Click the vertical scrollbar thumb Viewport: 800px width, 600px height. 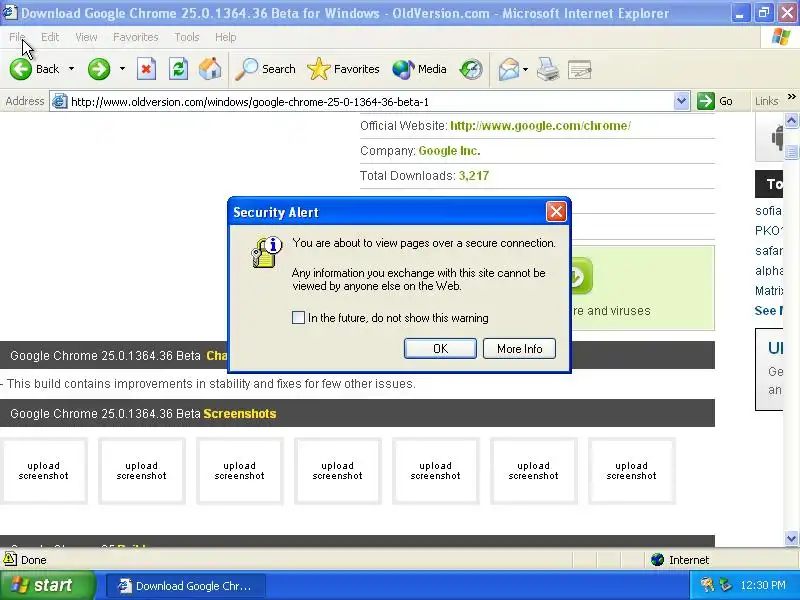[x=791, y=151]
